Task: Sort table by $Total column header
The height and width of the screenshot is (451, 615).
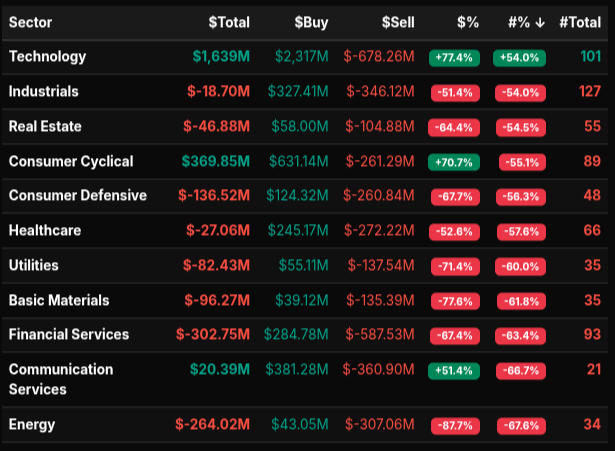Action: pyautogui.click(x=229, y=22)
